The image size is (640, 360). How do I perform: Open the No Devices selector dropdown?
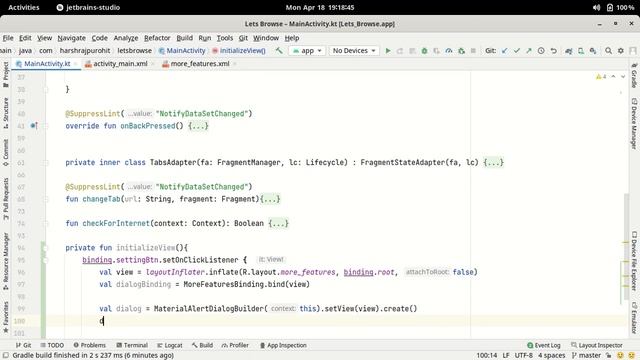(x=354, y=51)
